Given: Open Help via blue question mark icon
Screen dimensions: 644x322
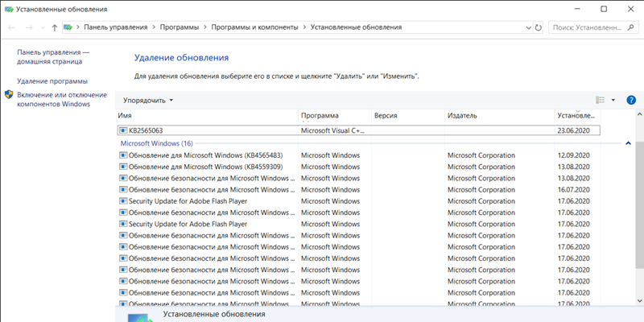Looking at the screenshot, I should point(631,100).
